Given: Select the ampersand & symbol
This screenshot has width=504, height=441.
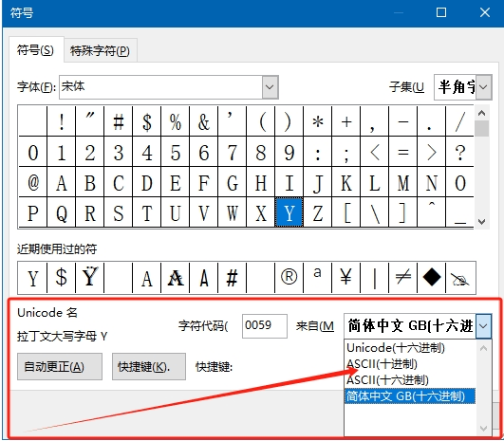Looking at the screenshot, I should coord(204,121).
